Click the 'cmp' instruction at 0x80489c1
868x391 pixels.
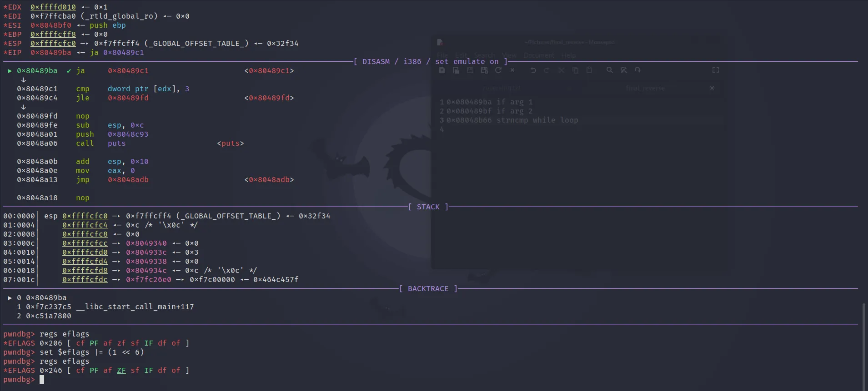point(83,89)
